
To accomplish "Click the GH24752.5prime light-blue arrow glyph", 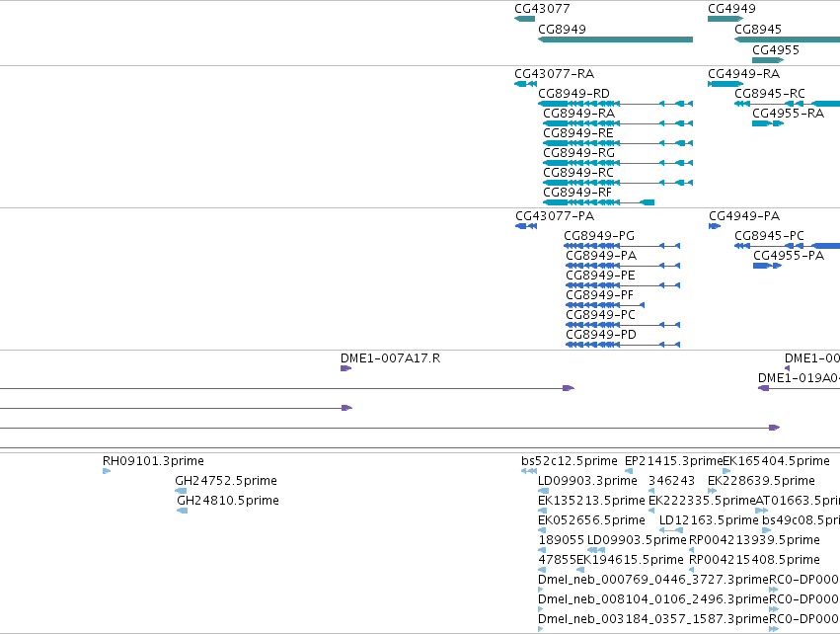I will 181,491.
